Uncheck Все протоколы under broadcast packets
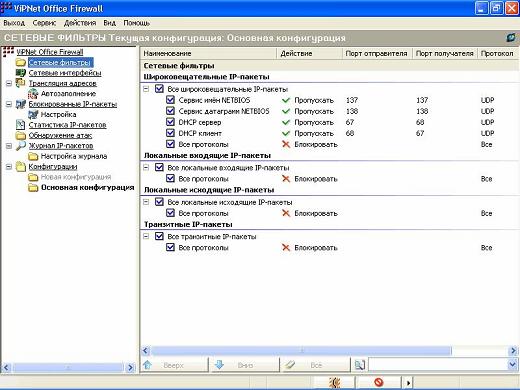The image size is (520, 390). pyautogui.click(x=170, y=144)
